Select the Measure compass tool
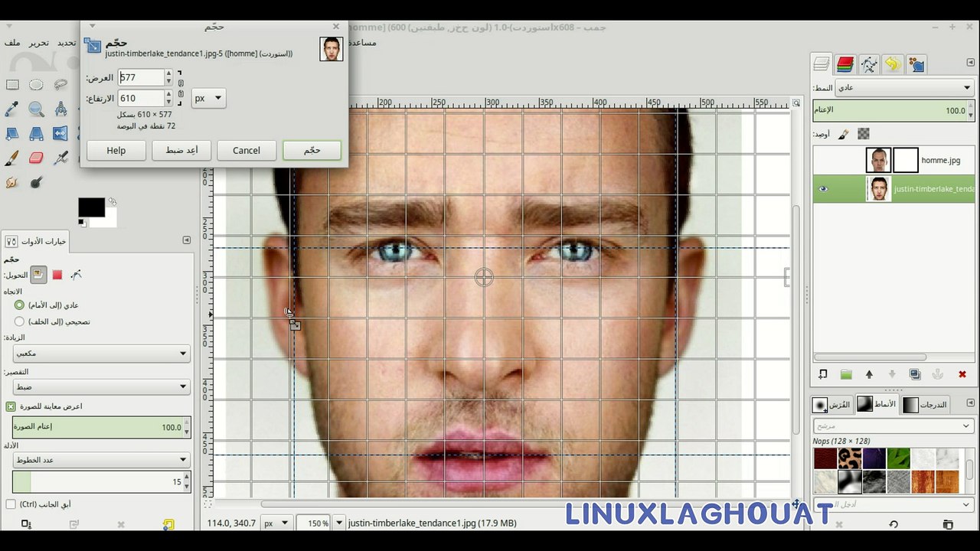This screenshot has height=551, width=980. coord(60,109)
